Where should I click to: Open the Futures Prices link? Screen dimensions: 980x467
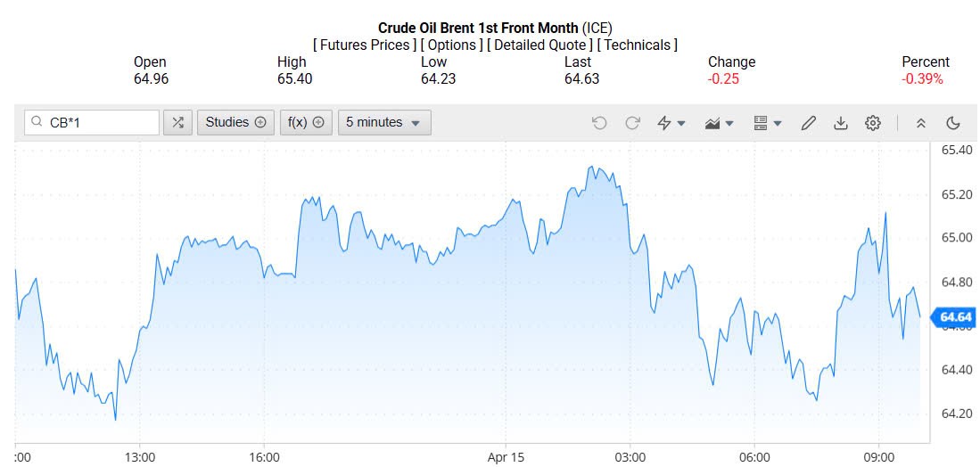[x=365, y=45]
